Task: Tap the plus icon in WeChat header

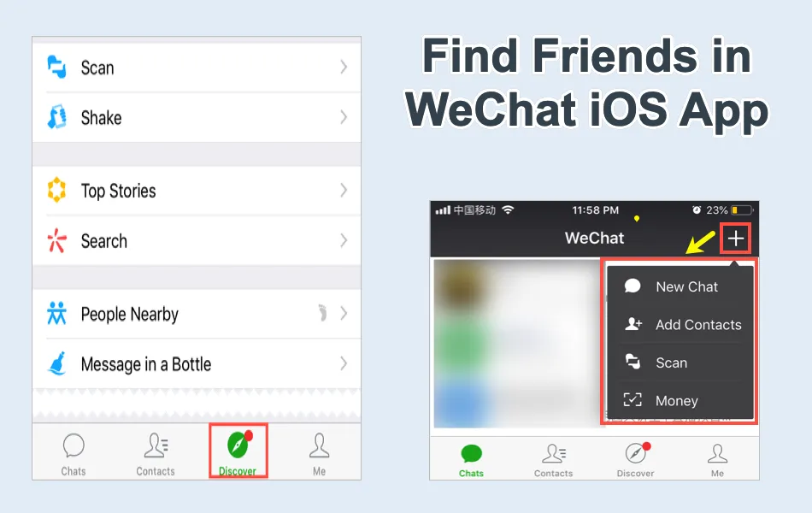Action: (x=735, y=239)
